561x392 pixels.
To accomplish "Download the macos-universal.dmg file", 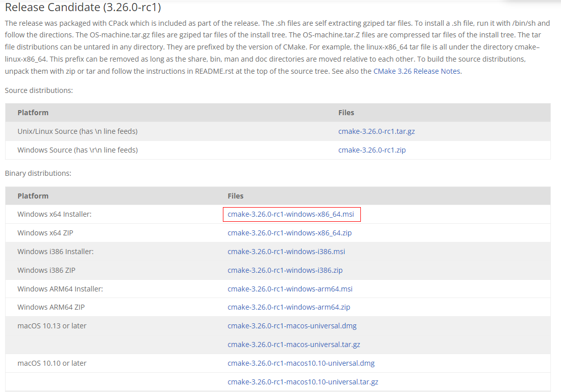I will click(x=292, y=326).
